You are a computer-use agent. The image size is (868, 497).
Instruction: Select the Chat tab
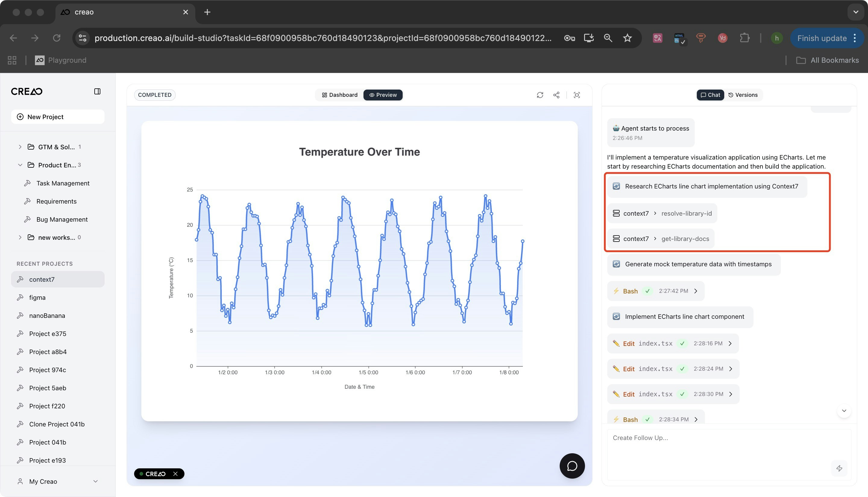pyautogui.click(x=710, y=95)
